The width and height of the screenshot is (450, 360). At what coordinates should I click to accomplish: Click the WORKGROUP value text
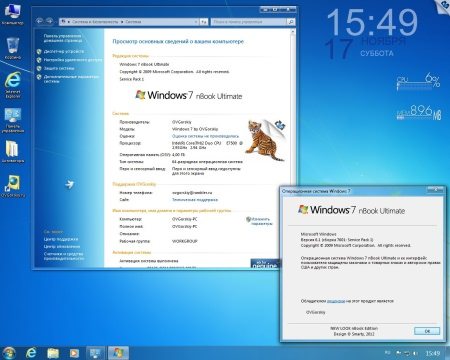tap(184, 241)
